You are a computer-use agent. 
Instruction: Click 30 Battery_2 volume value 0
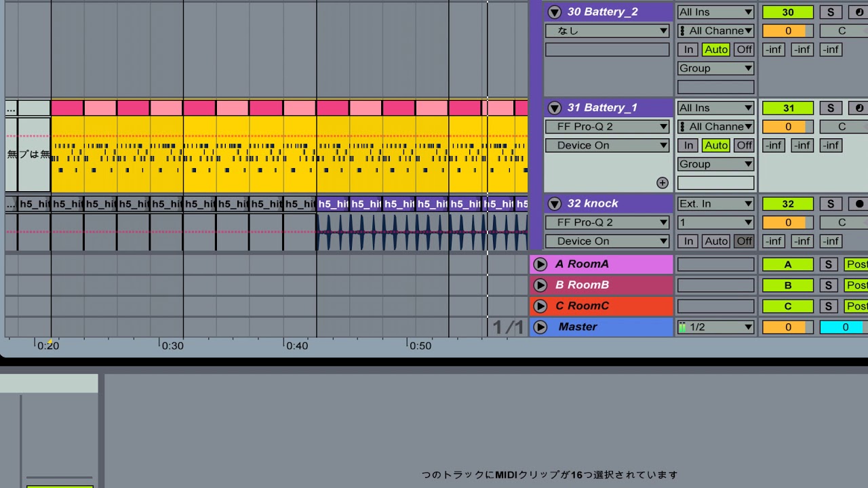(788, 30)
